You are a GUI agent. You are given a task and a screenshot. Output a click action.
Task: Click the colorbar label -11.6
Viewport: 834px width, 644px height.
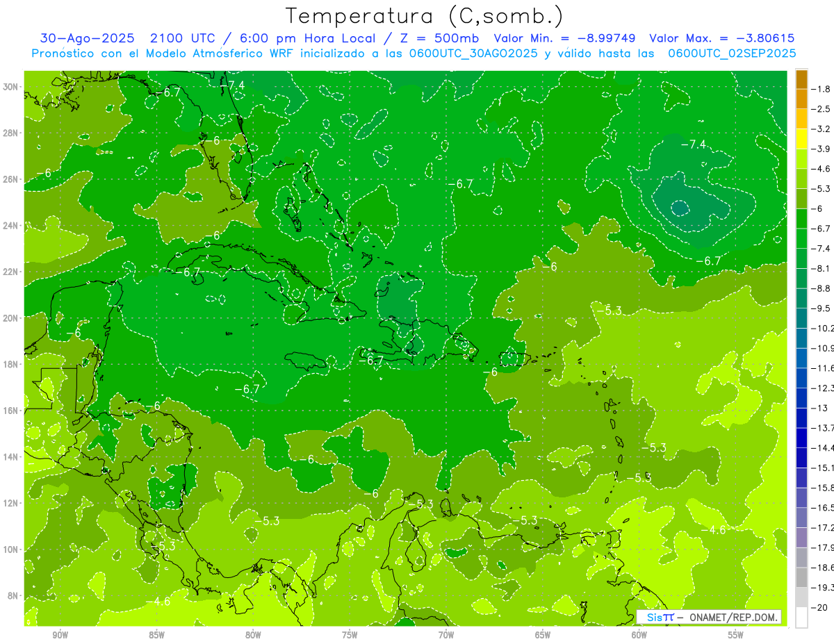coord(823,368)
